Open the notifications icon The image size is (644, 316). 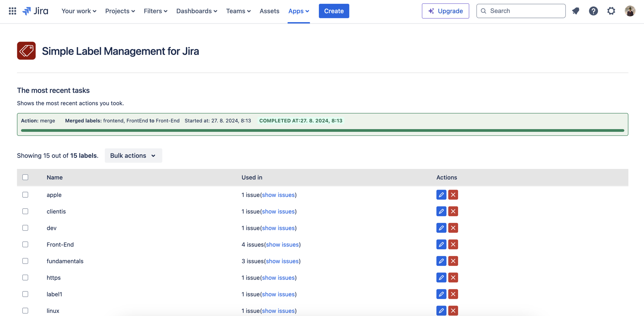coord(576,11)
